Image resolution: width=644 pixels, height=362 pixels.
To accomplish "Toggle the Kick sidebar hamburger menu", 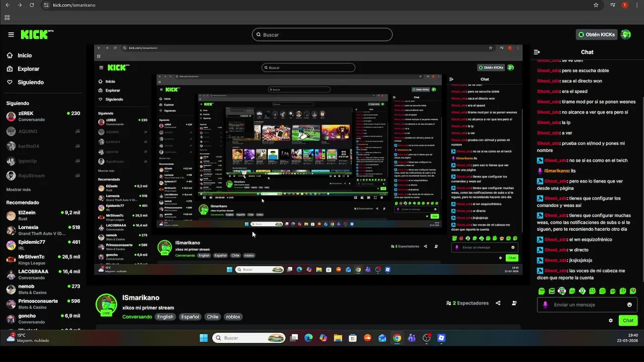I will pos(11,35).
